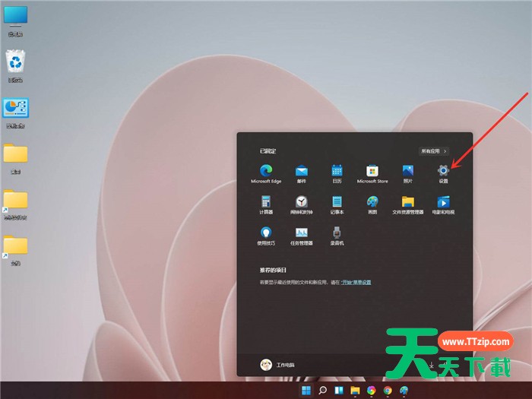Click the Start menu settings link
Image resolution: width=532 pixels, height=399 pixels.
[355, 282]
